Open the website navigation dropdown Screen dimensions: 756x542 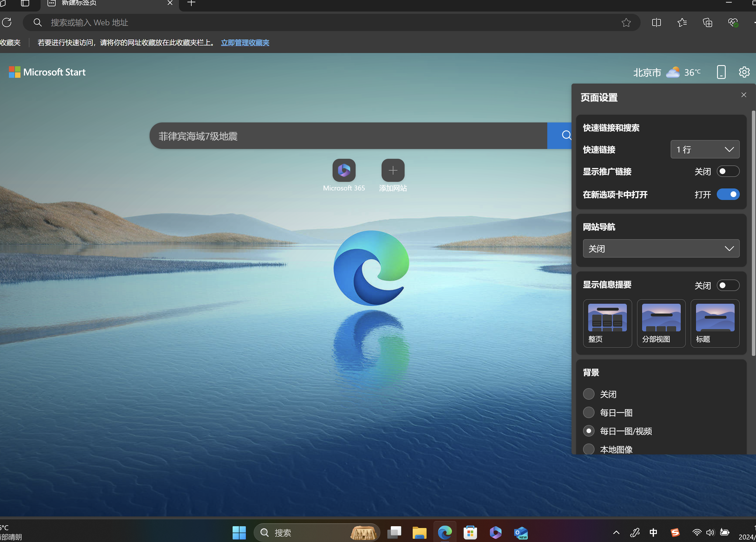click(x=661, y=248)
